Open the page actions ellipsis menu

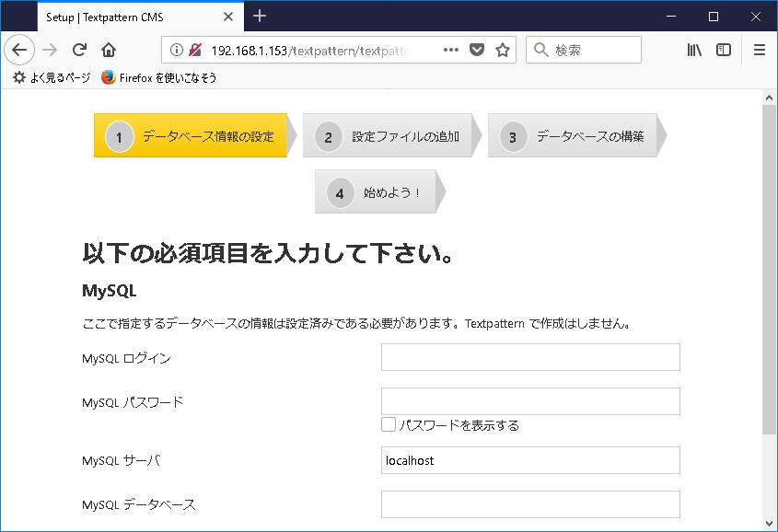pyautogui.click(x=450, y=50)
